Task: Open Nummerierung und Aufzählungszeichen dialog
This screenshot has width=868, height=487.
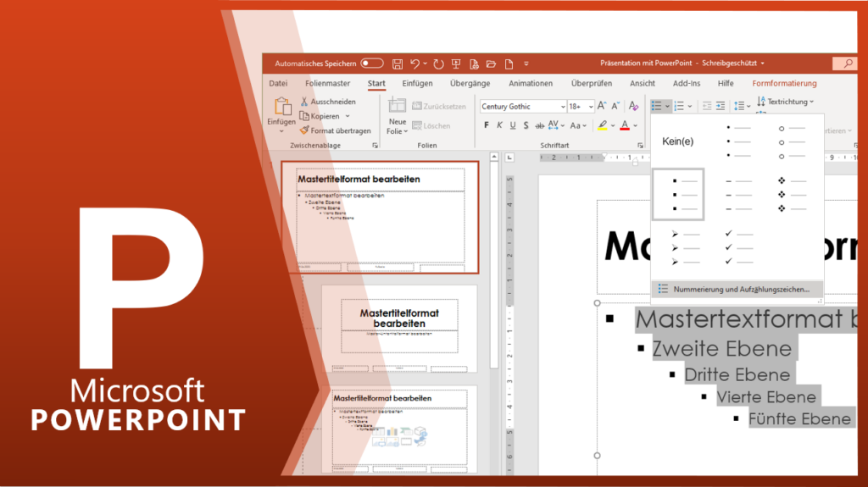Action: pos(737,290)
